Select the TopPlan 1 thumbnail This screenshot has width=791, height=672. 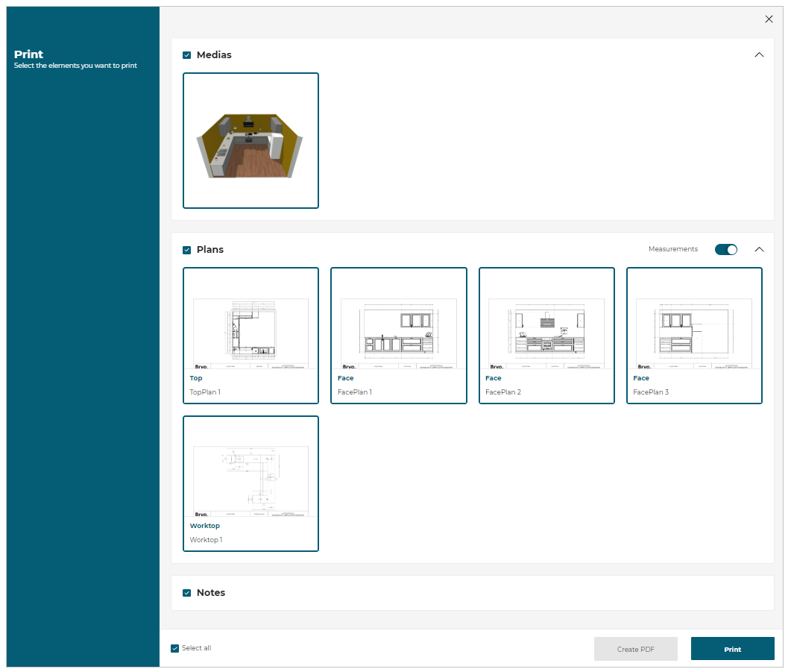[x=250, y=335]
